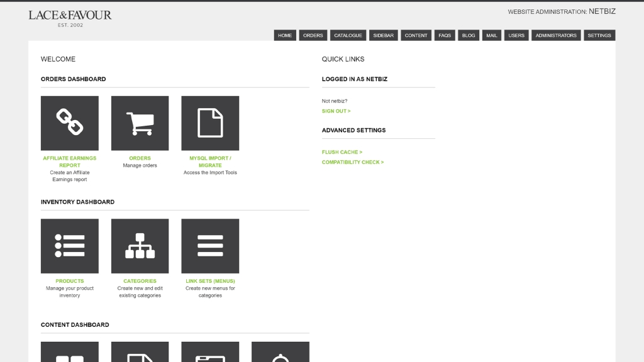
Task: Click the Sign Out link
Action: point(336,111)
